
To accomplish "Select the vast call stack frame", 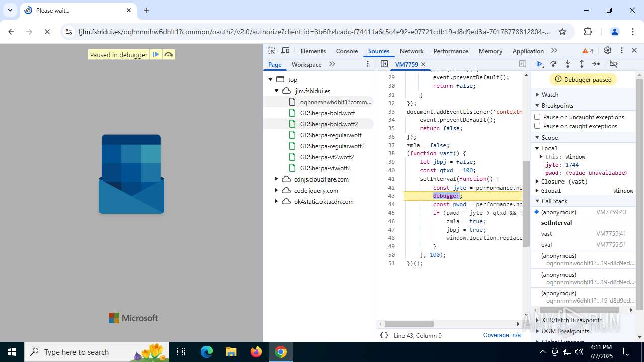I will 584,234.
